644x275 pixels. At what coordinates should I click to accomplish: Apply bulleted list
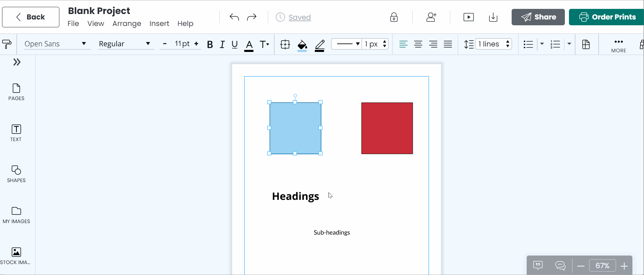click(528, 44)
